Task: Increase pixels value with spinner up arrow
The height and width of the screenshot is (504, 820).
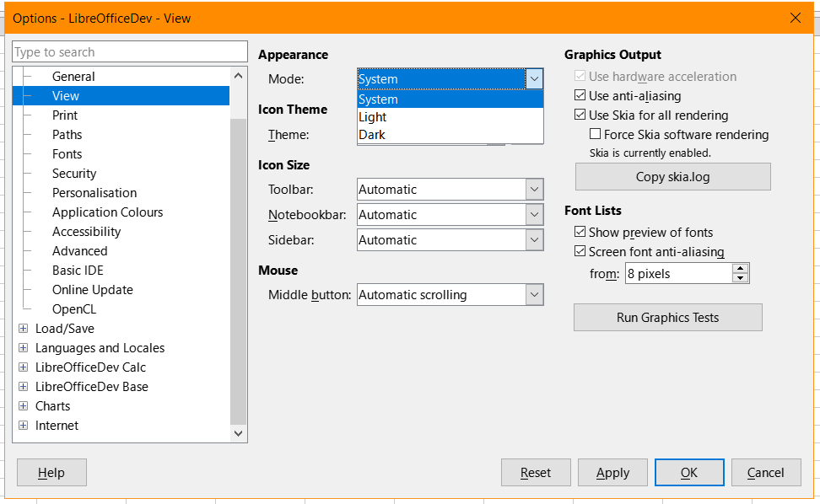Action: pos(740,269)
